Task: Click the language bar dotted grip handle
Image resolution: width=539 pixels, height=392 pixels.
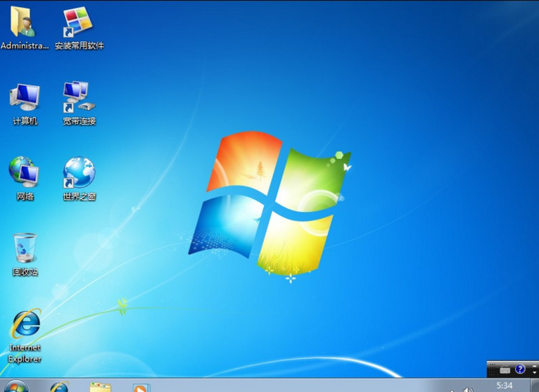Action: point(492,369)
